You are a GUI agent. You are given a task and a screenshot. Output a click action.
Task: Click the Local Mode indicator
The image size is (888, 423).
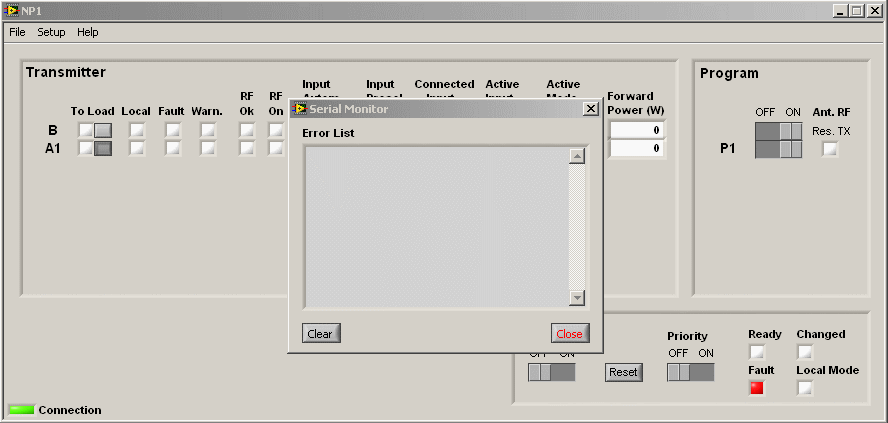pos(805,388)
